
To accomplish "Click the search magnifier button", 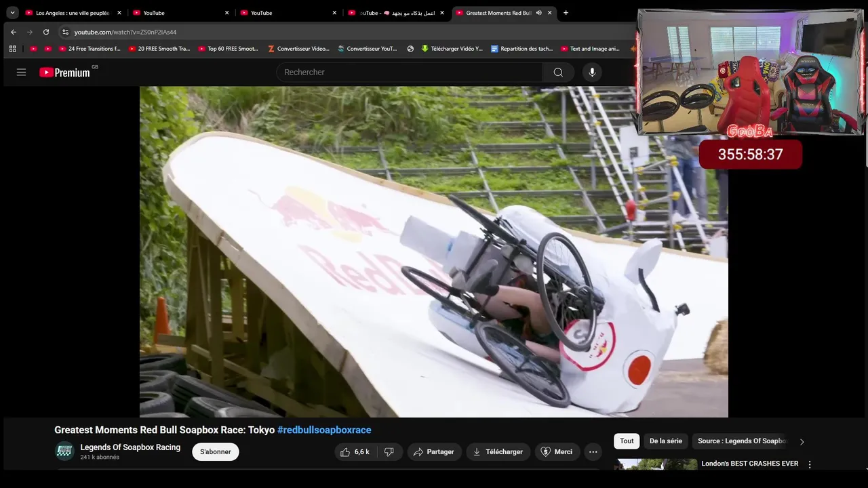I will point(558,73).
